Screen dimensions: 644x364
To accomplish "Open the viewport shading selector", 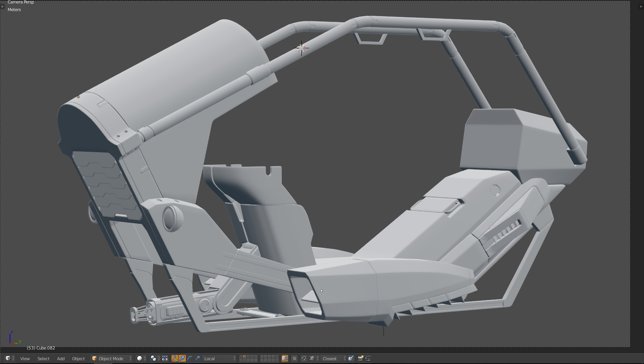I will click(x=141, y=359).
